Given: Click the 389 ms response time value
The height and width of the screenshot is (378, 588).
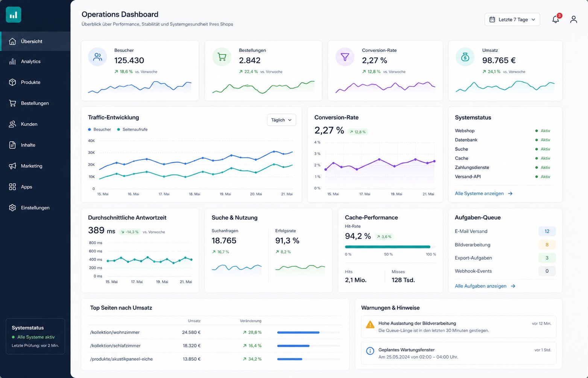Looking at the screenshot, I should tap(102, 230).
